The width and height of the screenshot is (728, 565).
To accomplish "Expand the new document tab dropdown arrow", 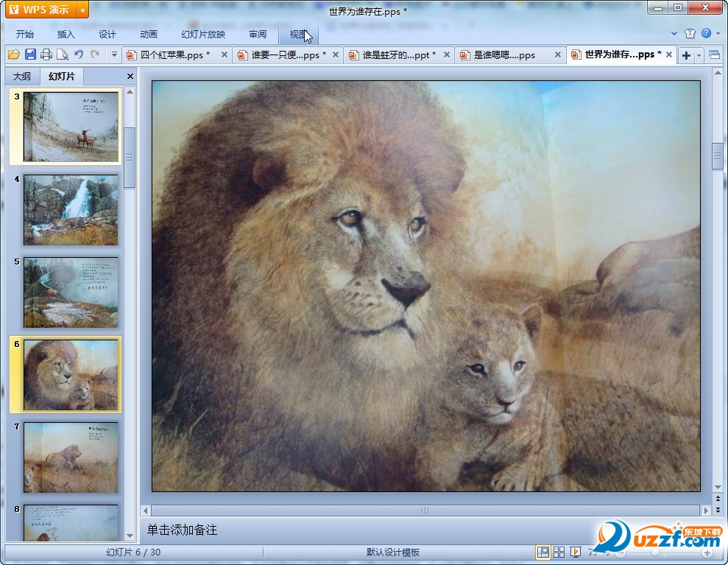I will click(699, 55).
